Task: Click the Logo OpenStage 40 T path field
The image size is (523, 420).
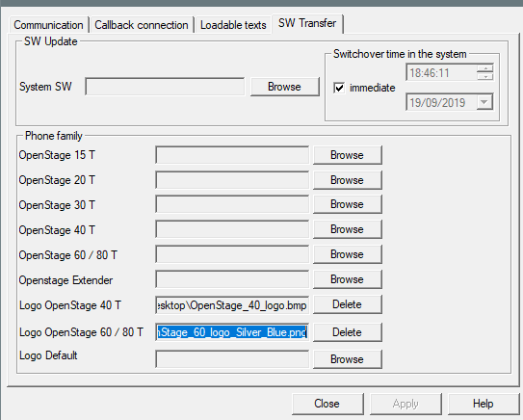Action: click(232, 305)
